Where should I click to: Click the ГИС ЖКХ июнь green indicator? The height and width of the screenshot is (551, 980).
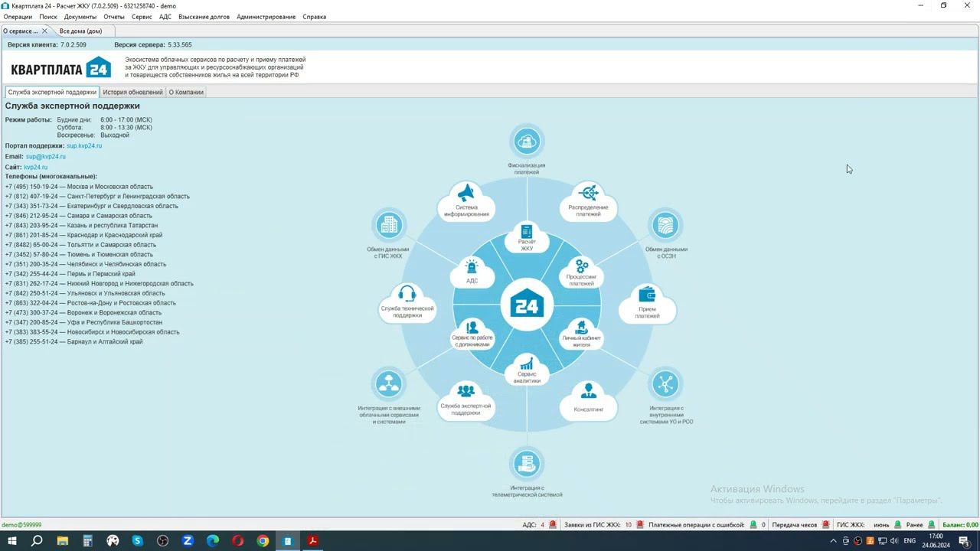pos(897,525)
